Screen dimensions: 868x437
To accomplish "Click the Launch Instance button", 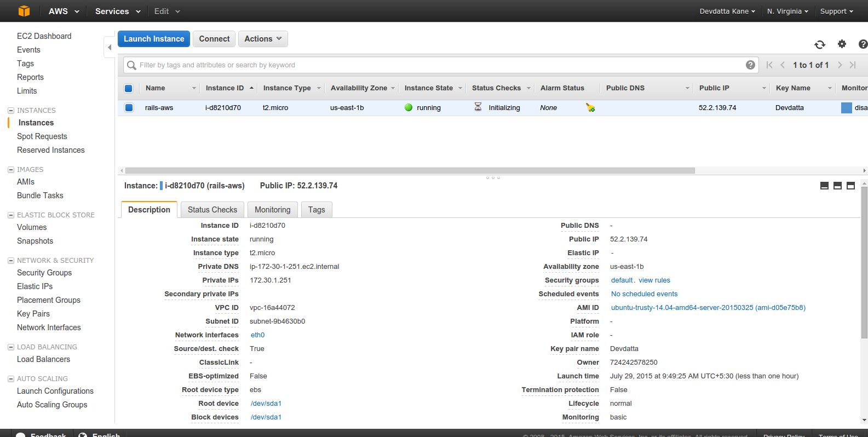I will (154, 39).
